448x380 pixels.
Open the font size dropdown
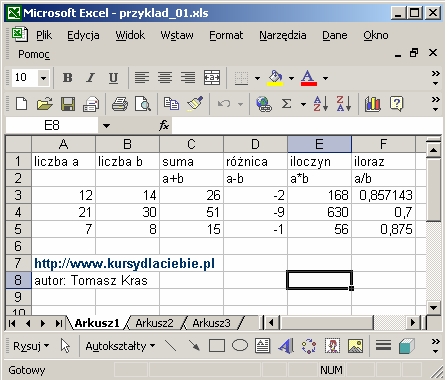[x=43, y=78]
